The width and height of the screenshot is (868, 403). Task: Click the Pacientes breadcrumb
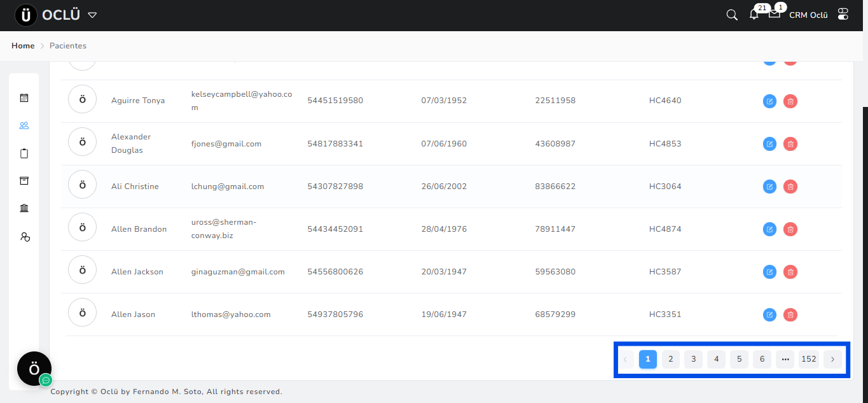click(x=68, y=46)
